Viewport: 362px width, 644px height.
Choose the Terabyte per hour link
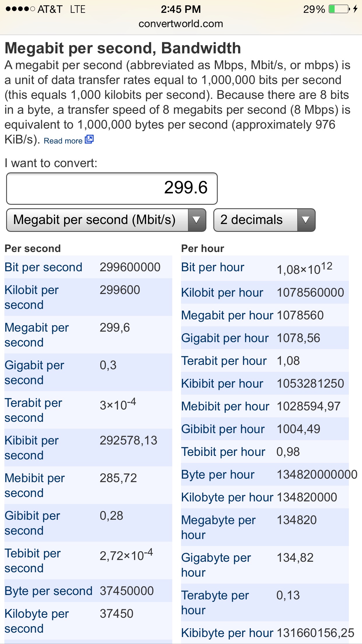[215, 603]
